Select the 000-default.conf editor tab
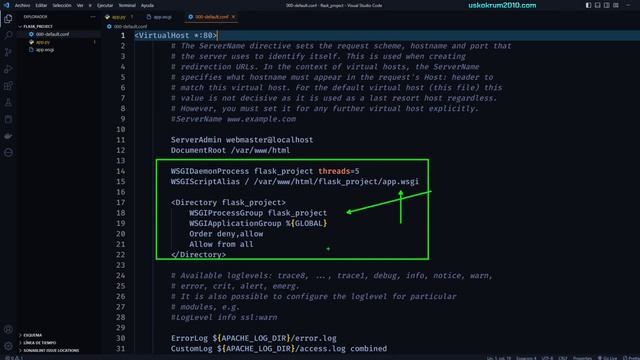Image resolution: width=640 pixels, height=360 pixels. pos(211,17)
